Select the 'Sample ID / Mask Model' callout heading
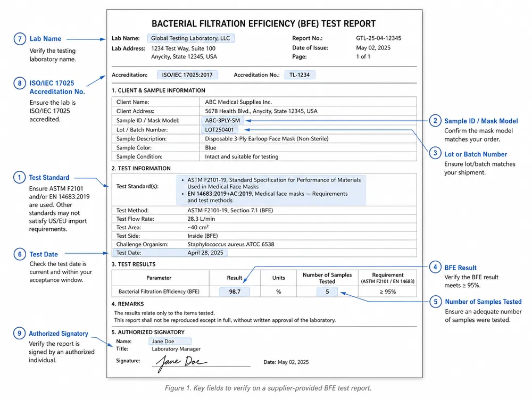The width and height of the screenshot is (532, 399). (481, 121)
